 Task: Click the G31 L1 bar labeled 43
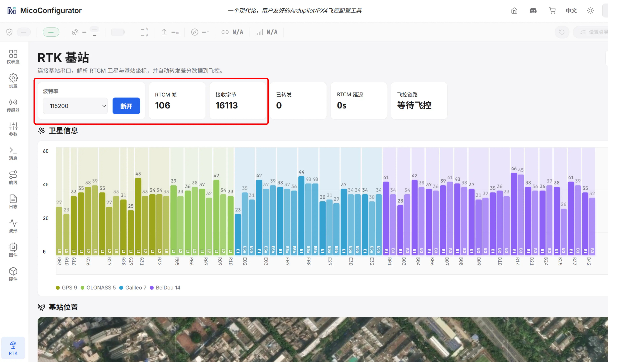click(138, 216)
